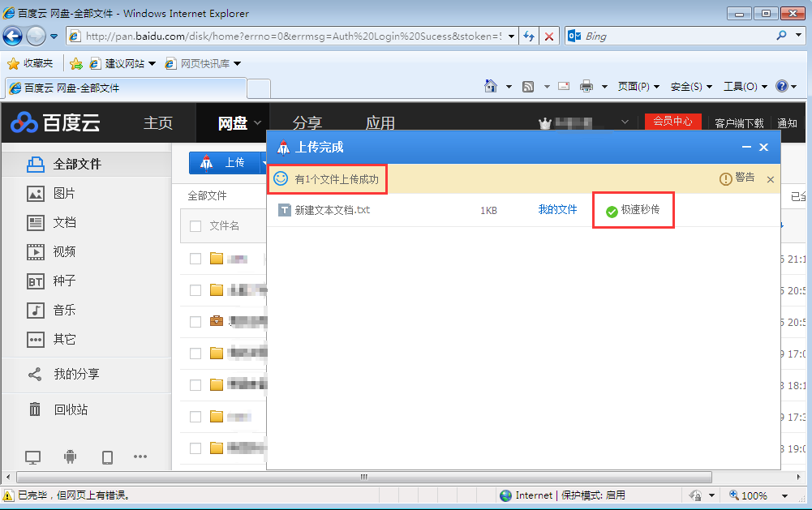This screenshot has width=812, height=510.
Task: Close the 上传完成 upload panel
Action: [763, 147]
